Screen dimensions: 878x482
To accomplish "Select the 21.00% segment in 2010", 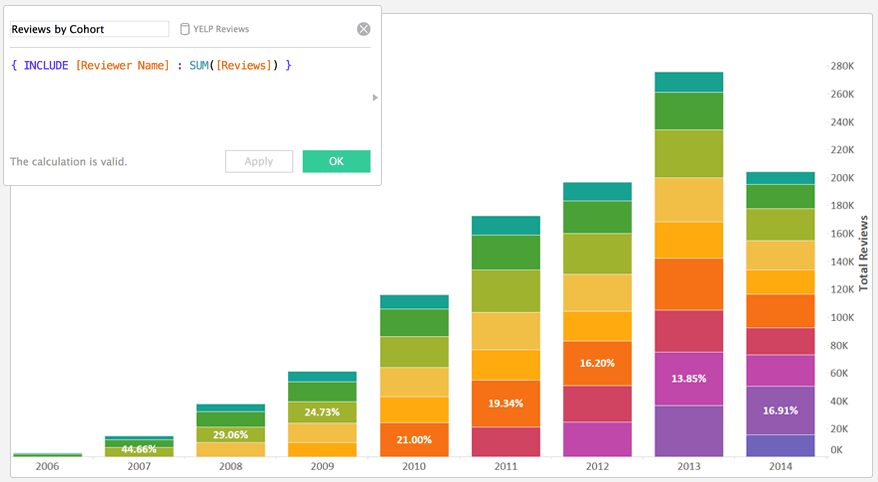I will point(414,439).
